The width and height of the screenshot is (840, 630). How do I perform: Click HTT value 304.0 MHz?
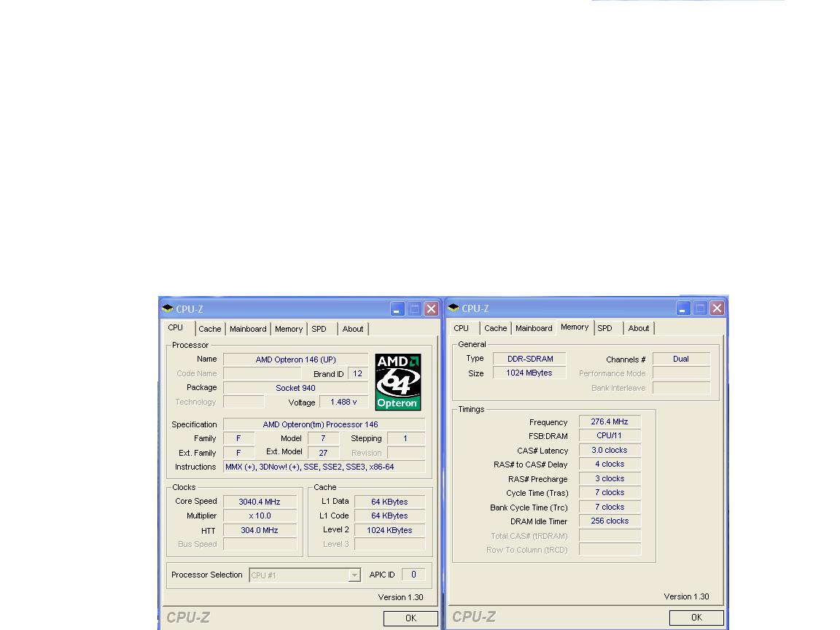click(x=260, y=530)
